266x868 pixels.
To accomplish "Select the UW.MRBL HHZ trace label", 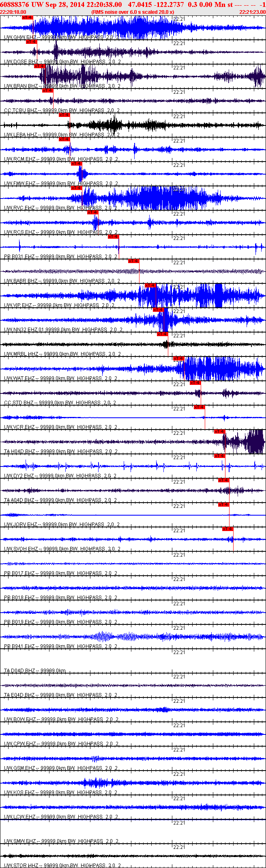I will pyautogui.click(x=62, y=354).
